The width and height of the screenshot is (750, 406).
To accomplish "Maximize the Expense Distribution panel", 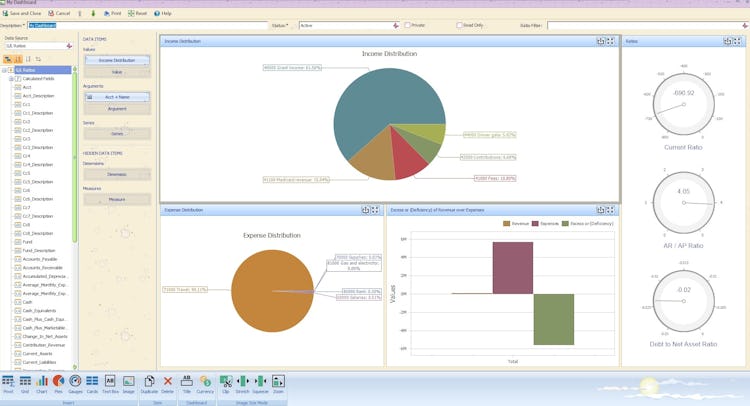I will click(x=375, y=210).
